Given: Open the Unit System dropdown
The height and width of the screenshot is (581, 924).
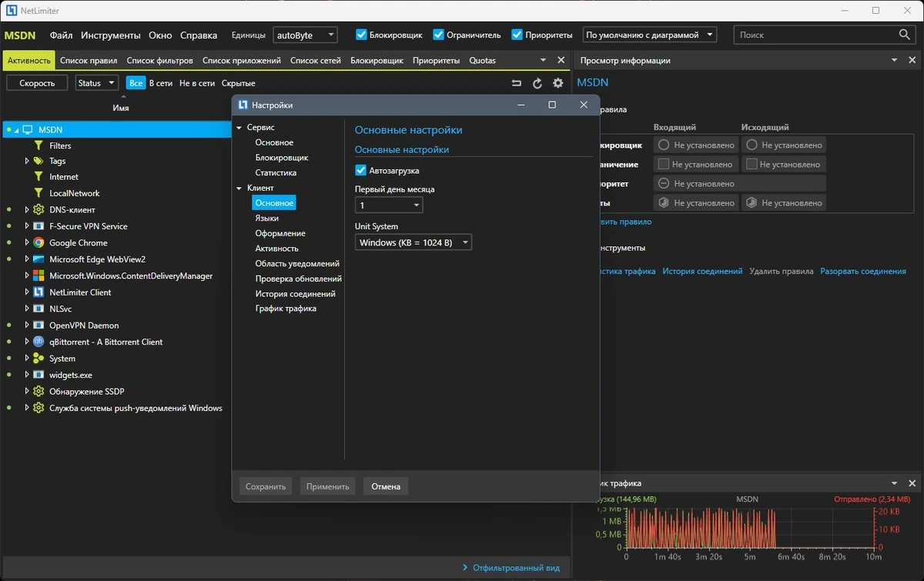Looking at the screenshot, I should pyautogui.click(x=413, y=242).
